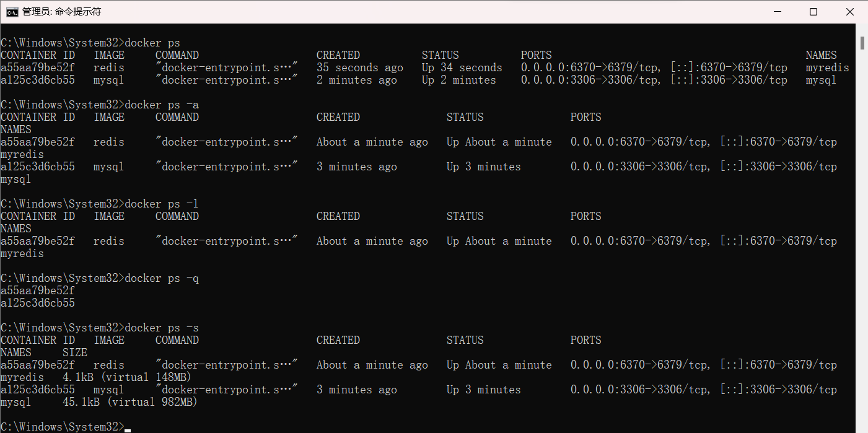Click the SIZE column header
Image resolution: width=868 pixels, height=433 pixels.
[74, 352]
